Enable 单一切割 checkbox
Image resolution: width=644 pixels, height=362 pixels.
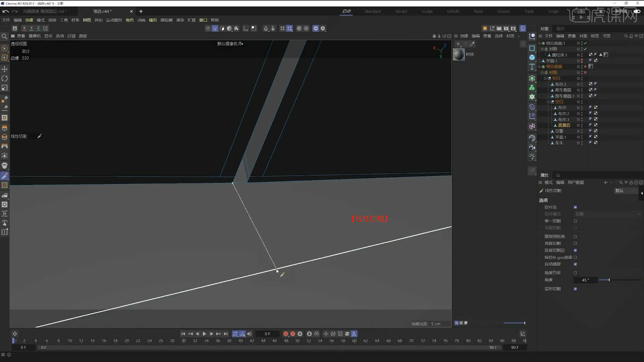point(575,221)
